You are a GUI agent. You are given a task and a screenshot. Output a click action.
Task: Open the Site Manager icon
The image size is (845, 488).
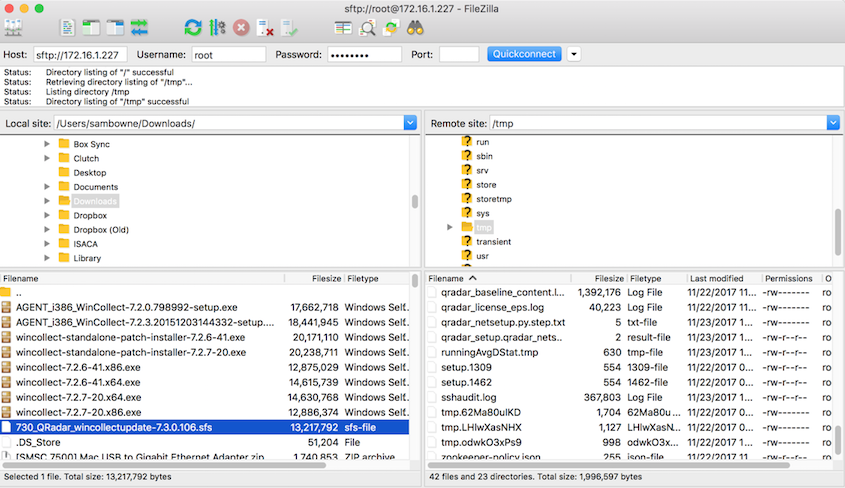tap(13, 27)
